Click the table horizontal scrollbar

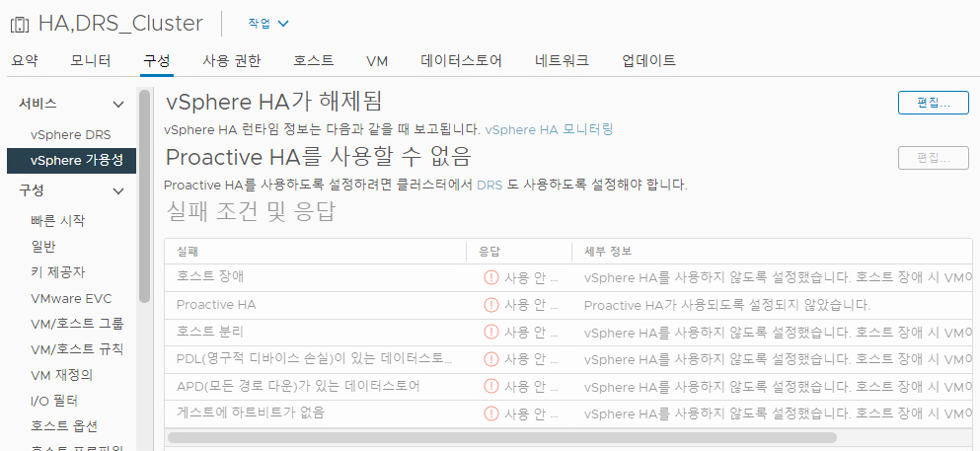click(502, 437)
